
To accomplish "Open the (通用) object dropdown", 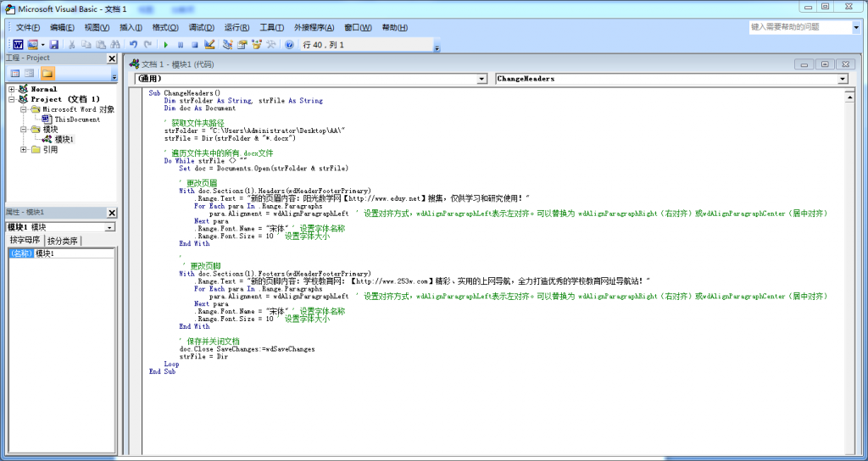I will pos(481,79).
